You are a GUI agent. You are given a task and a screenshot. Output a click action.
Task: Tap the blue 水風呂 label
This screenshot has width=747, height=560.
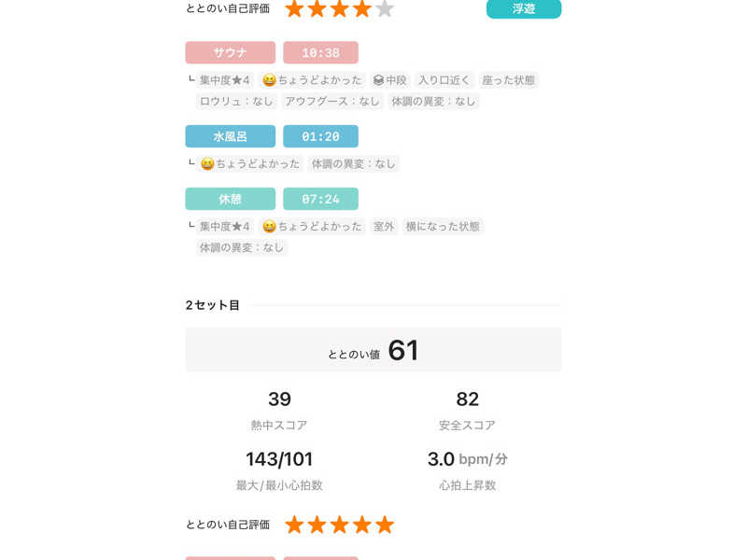pos(230,136)
